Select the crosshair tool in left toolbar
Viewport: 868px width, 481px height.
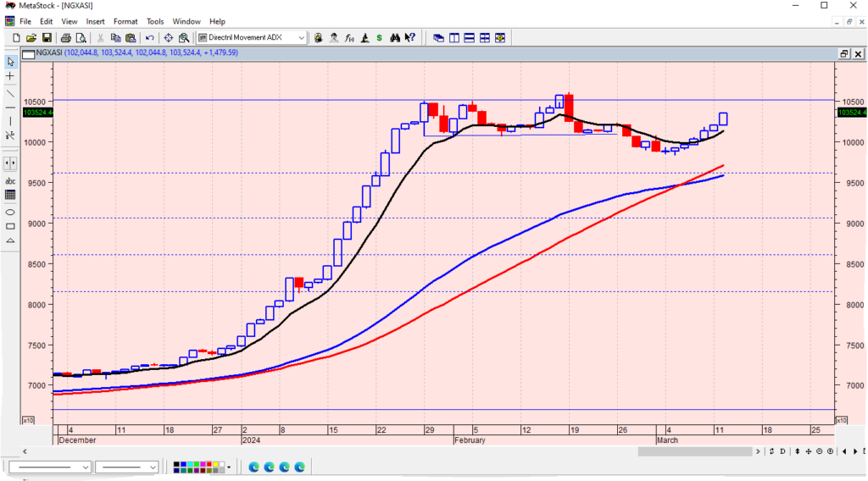click(x=10, y=76)
